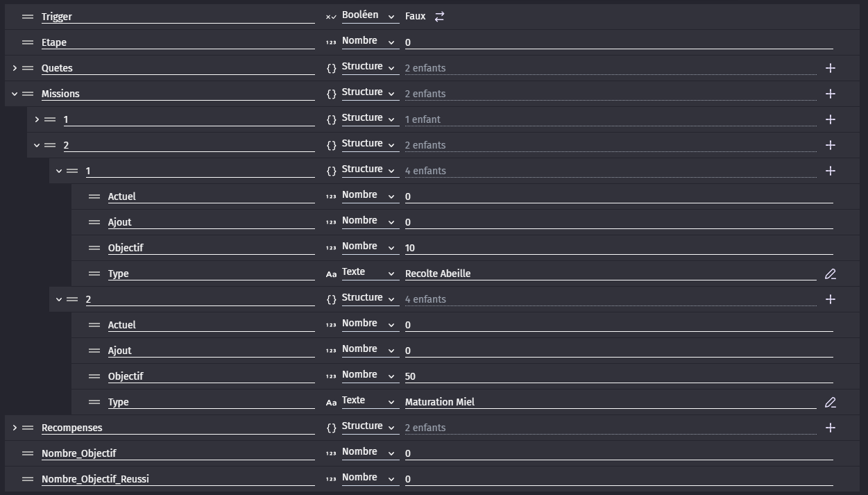Click plus icon on Recompenses row
Image resolution: width=868 pixels, height=495 pixels.
click(x=831, y=428)
